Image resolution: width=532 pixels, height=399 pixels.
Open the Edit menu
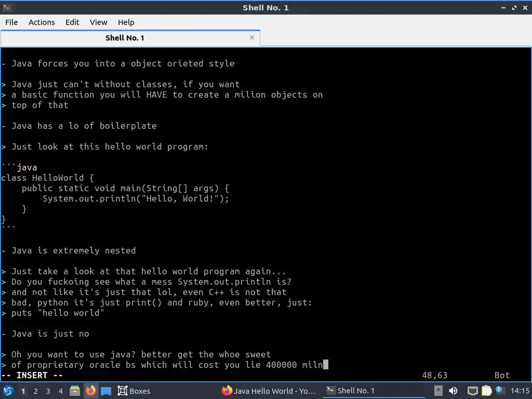coord(72,22)
